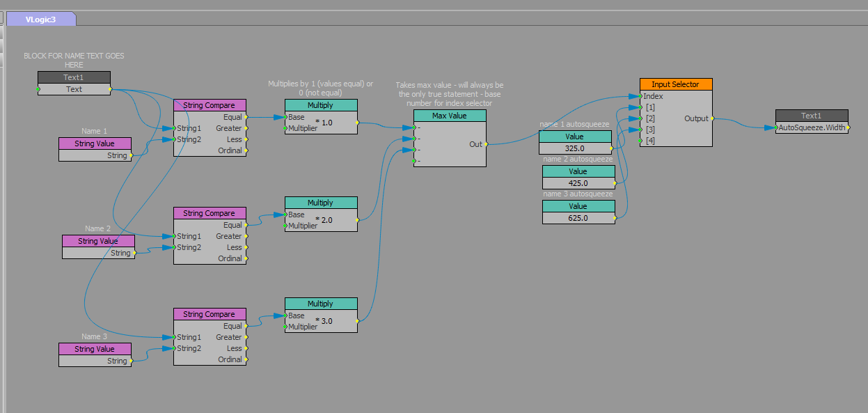868x413 pixels.
Task: Click the [3] input of Input Selector
Action: (x=640, y=130)
